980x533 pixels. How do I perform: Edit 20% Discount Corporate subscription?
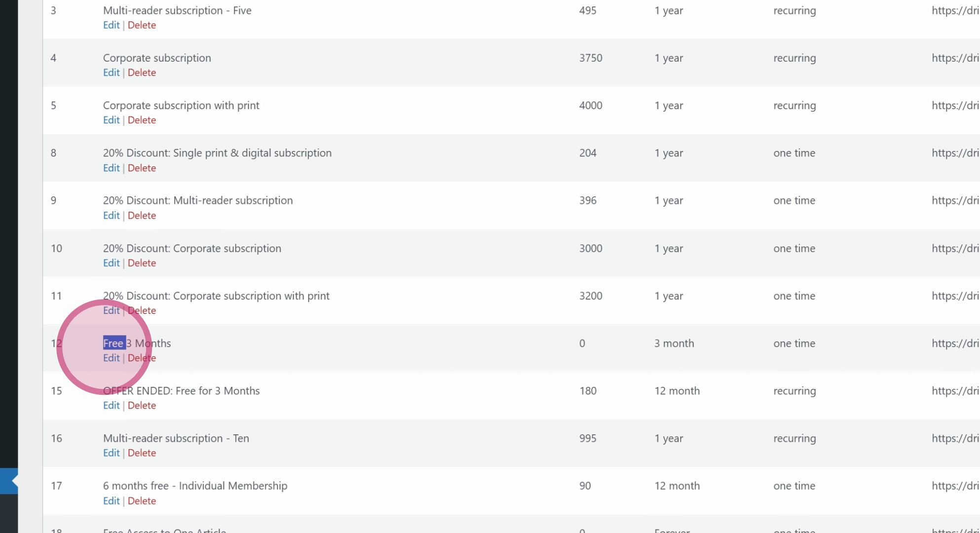click(112, 263)
